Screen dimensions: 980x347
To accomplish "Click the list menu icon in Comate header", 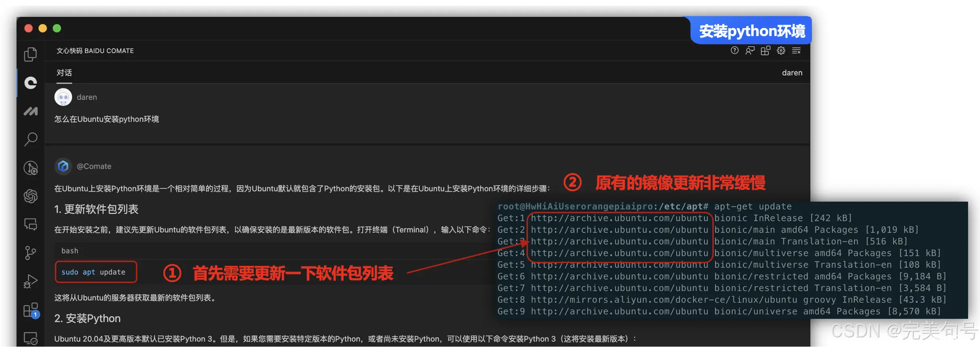I will [796, 51].
